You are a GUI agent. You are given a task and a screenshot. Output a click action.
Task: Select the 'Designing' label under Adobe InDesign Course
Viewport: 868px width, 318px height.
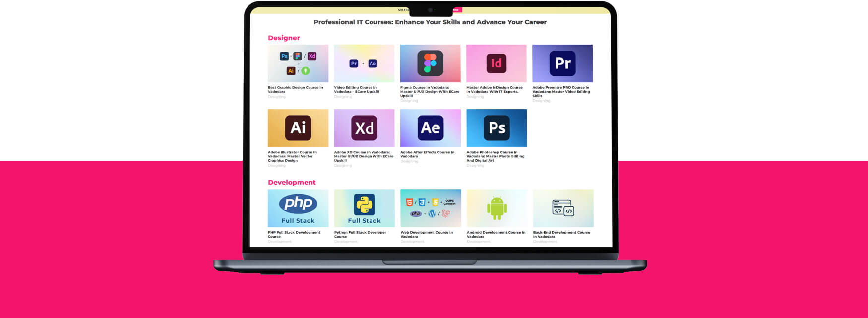[475, 97]
